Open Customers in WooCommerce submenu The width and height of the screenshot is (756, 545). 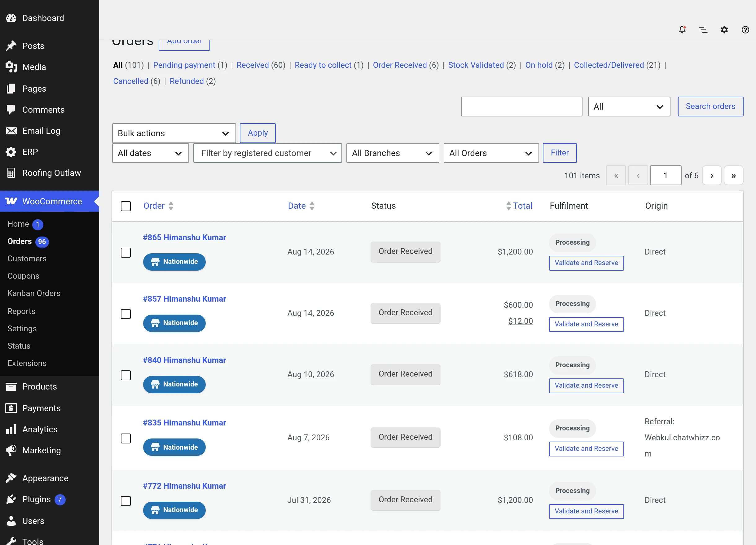click(x=27, y=259)
